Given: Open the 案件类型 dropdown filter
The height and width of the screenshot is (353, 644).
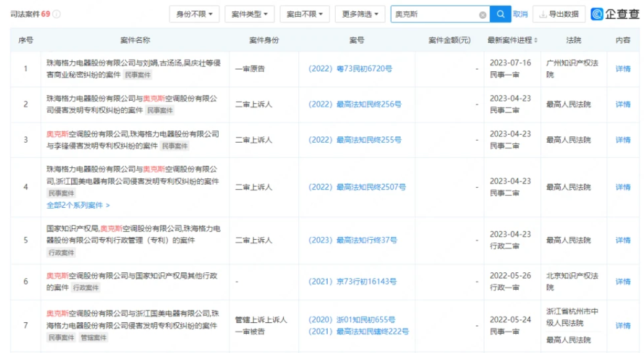Looking at the screenshot, I should 249,14.
